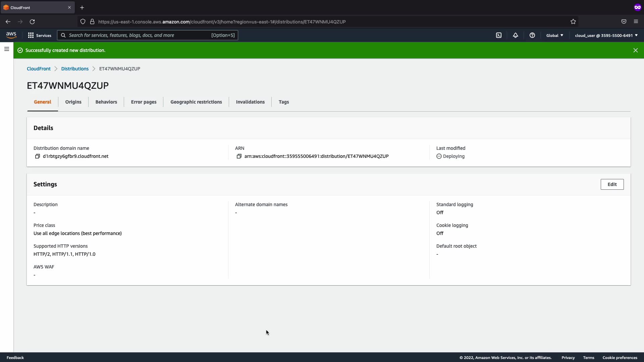644x362 pixels.
Task: Open the help question mark icon
Action: [532, 35]
